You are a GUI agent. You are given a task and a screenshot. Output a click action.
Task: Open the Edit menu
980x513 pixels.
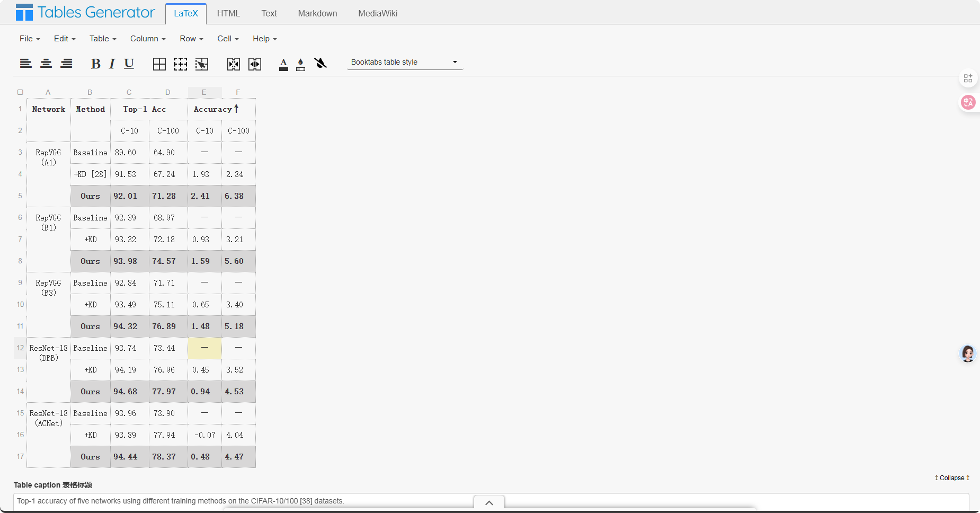click(x=65, y=39)
